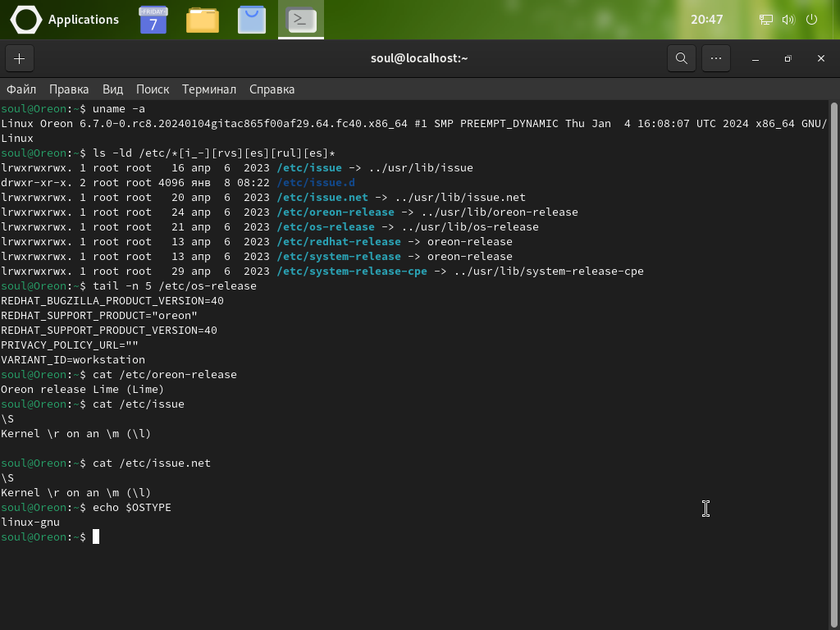Open the calendar app in panel
This screenshot has width=840, height=630.
coord(153,20)
